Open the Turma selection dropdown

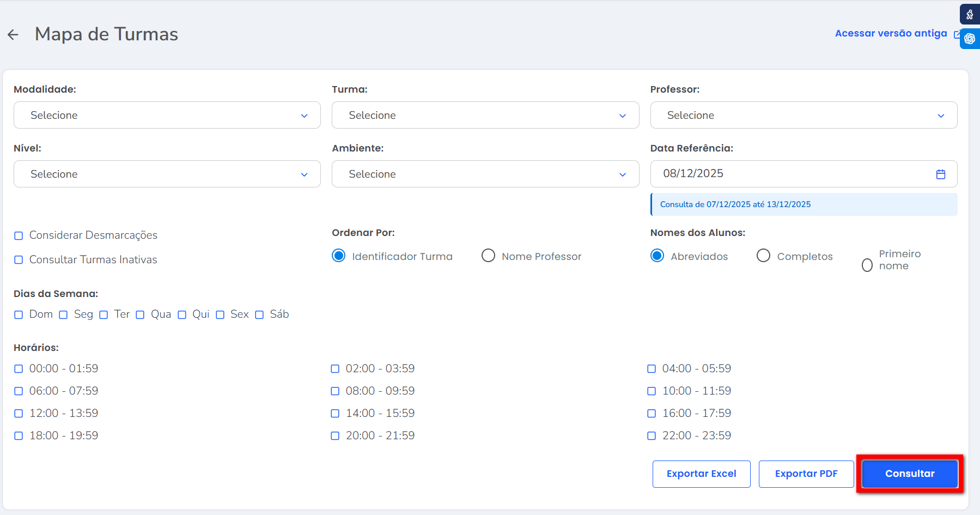click(x=485, y=115)
